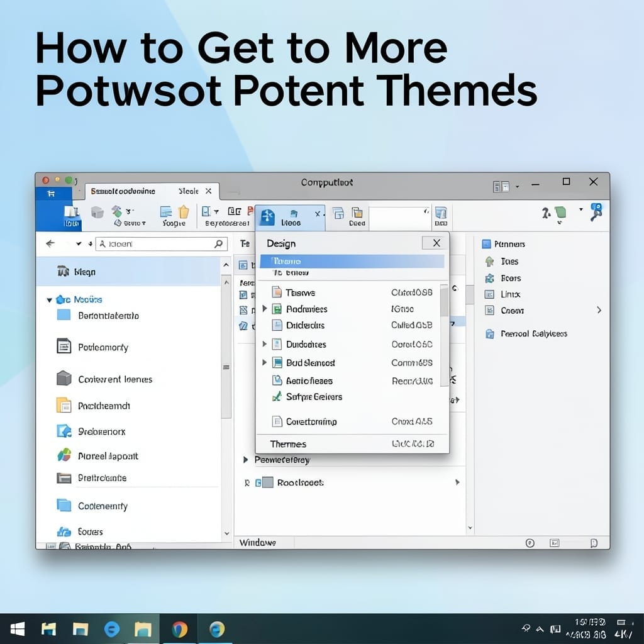This screenshot has height=644, width=644.
Task: Click Fæmoal Cɑlyleɛus in right pane
Action: (x=526, y=333)
